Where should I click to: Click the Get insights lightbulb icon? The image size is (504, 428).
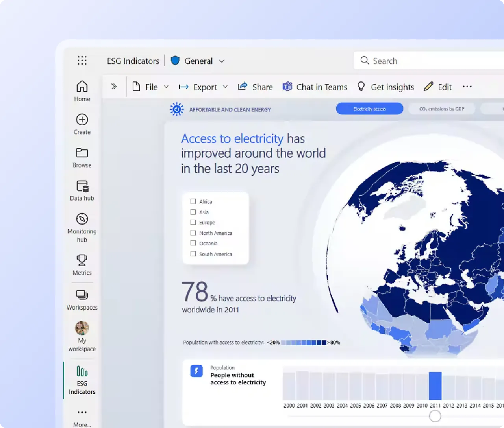point(361,87)
